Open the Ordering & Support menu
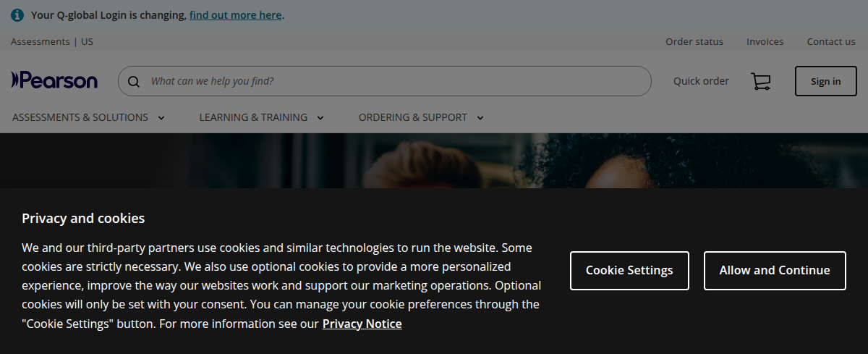Screen dimensions: 868x354 (413, 117)
